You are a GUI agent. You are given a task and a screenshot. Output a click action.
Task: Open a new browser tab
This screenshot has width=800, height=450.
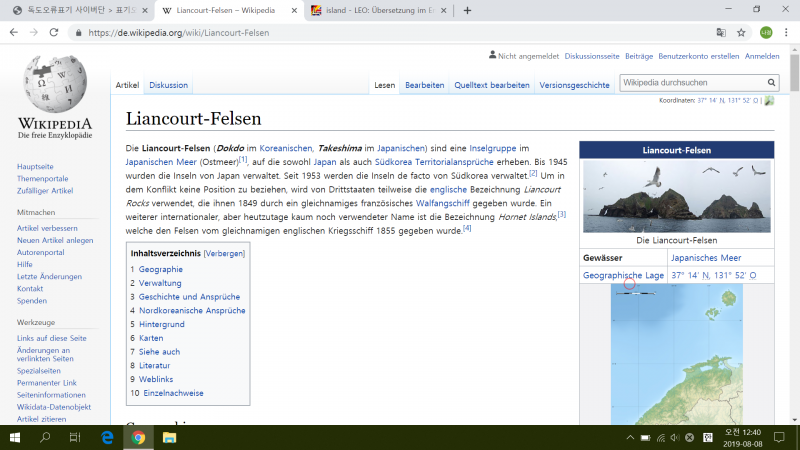pos(467,10)
